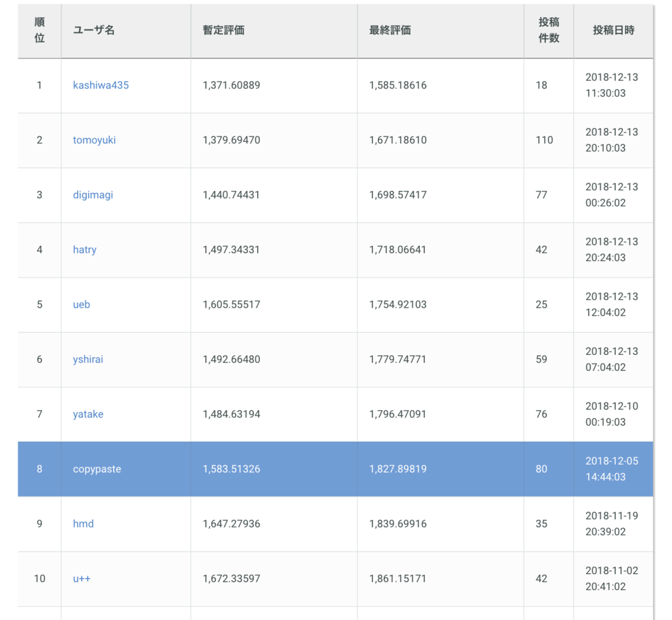Open digimagi user profile link
The image size is (672, 620).
pos(93,195)
